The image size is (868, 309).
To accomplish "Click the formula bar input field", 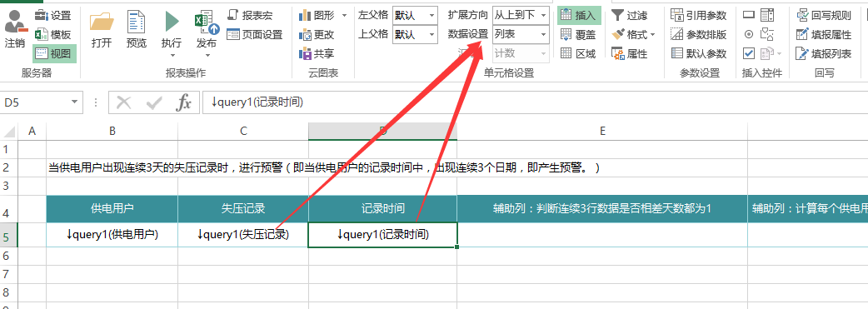I will 535,102.
